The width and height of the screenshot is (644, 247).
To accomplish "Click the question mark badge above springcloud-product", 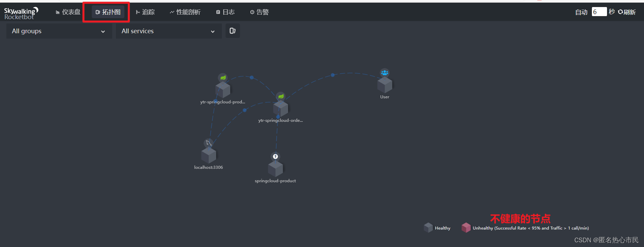I will pyautogui.click(x=276, y=156).
